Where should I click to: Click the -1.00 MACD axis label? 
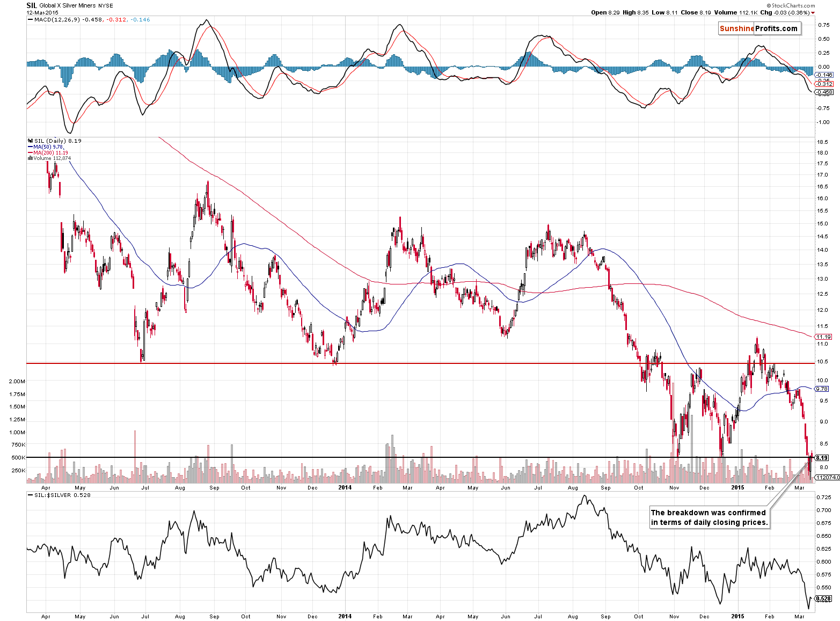coord(823,122)
